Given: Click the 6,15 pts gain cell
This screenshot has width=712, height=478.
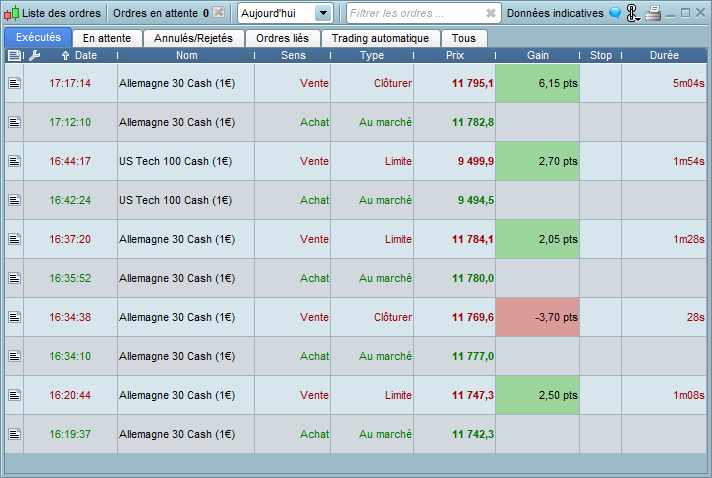Looking at the screenshot, I should (x=537, y=83).
